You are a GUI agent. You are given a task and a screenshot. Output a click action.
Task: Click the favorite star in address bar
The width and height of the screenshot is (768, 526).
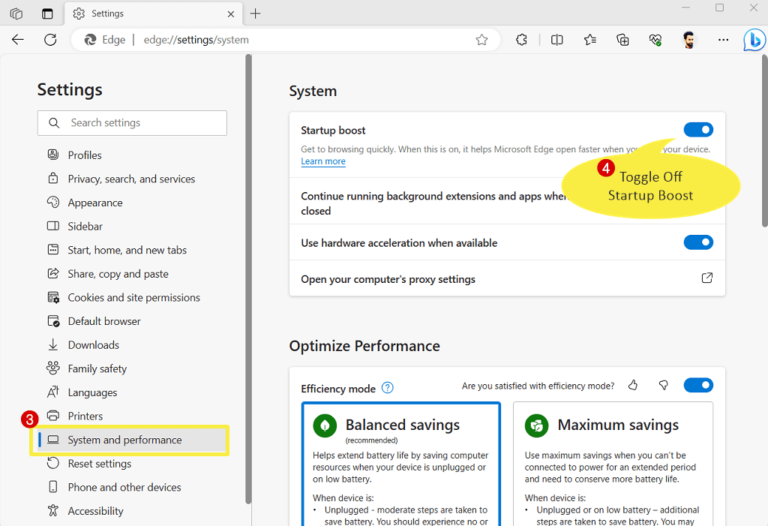[x=482, y=40]
